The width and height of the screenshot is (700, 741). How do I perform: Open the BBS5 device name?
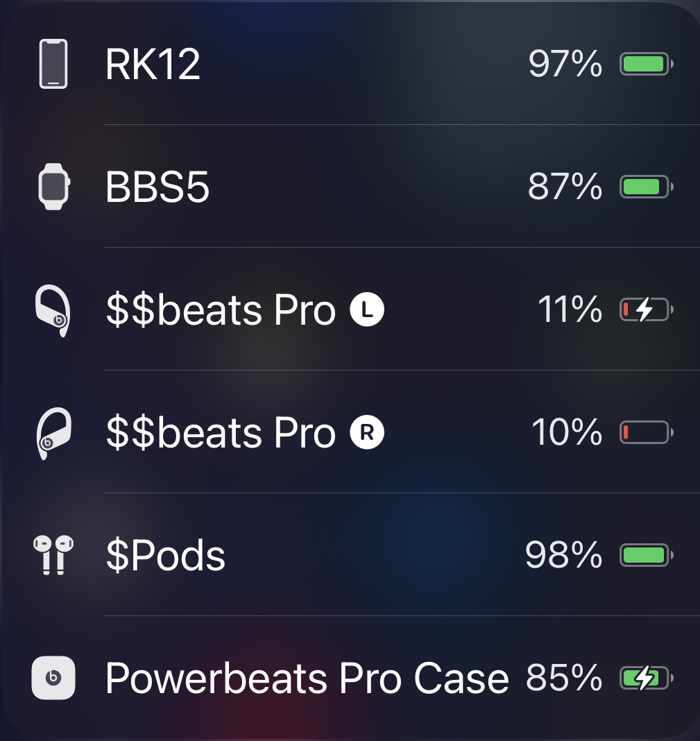[157, 187]
